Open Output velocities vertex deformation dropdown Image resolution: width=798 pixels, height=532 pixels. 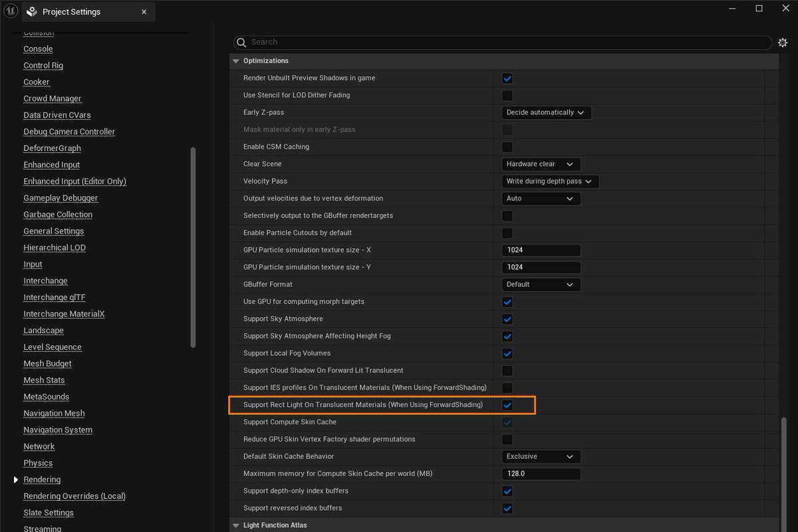(541, 198)
